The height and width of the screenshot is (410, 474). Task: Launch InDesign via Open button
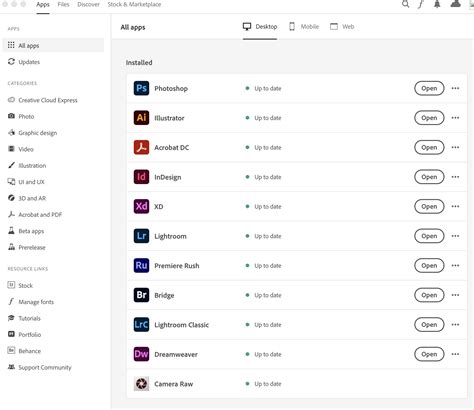[429, 177]
